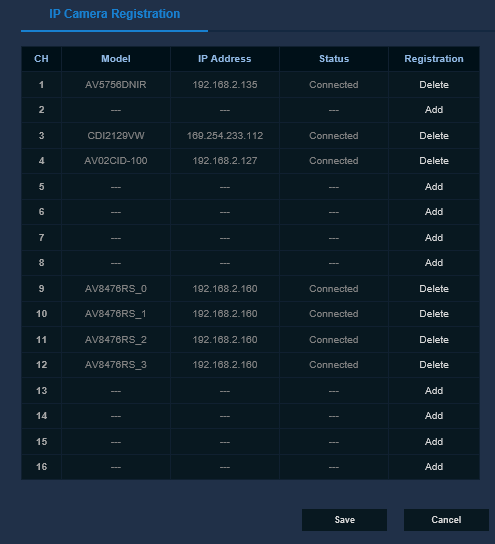Click the Model column header
The height and width of the screenshot is (544, 495).
tap(116, 59)
